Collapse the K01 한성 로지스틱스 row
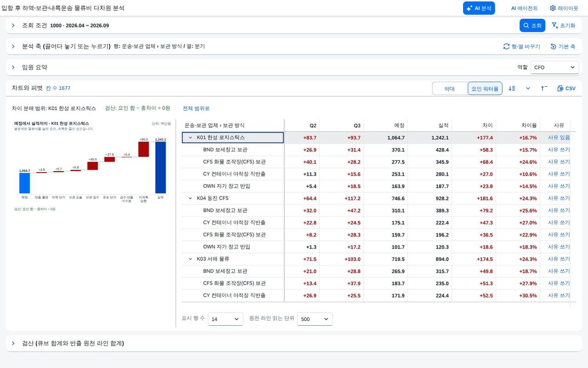The image size is (588, 368). 190,138
